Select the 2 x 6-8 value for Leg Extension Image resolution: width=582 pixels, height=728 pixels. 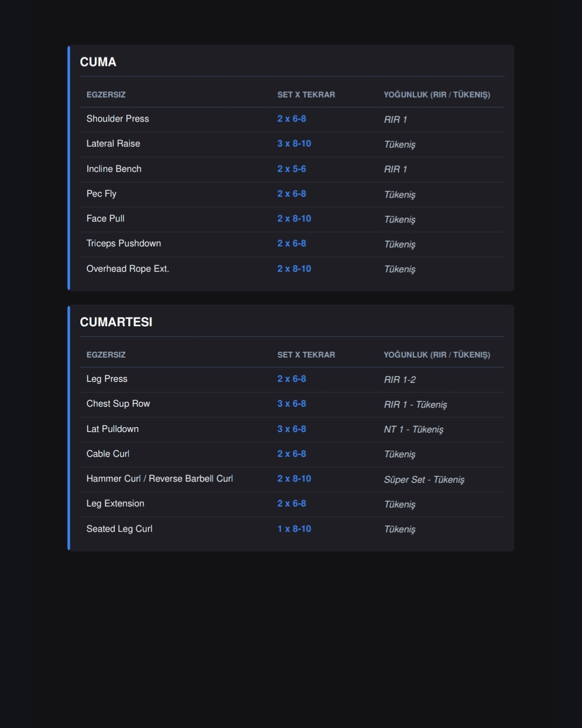click(x=292, y=503)
